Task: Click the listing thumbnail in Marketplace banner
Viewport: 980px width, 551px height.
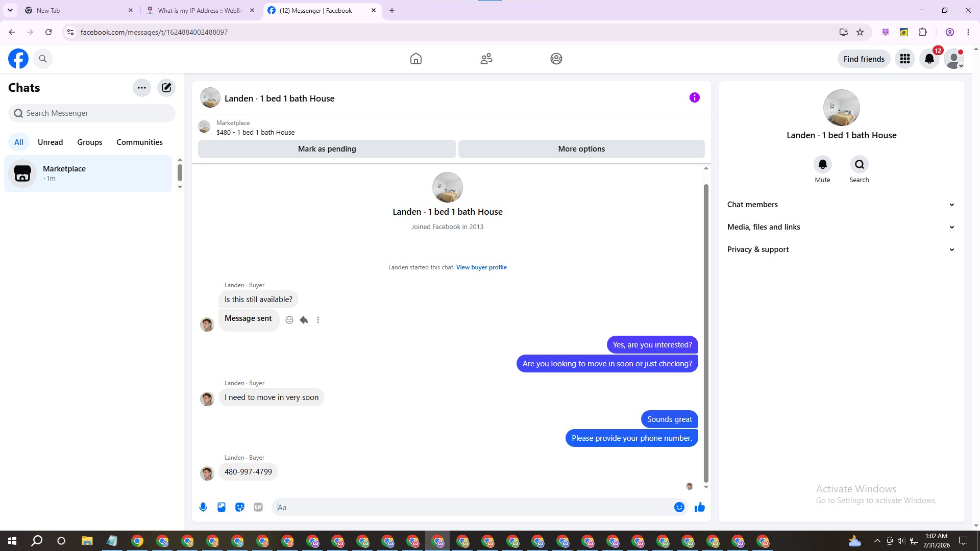Action: click(x=204, y=127)
